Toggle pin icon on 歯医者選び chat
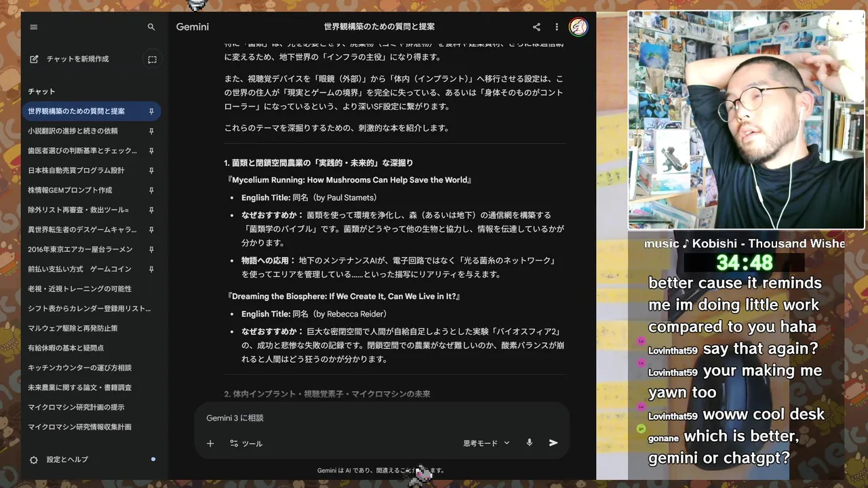The width and height of the screenshot is (868, 488). (151, 150)
